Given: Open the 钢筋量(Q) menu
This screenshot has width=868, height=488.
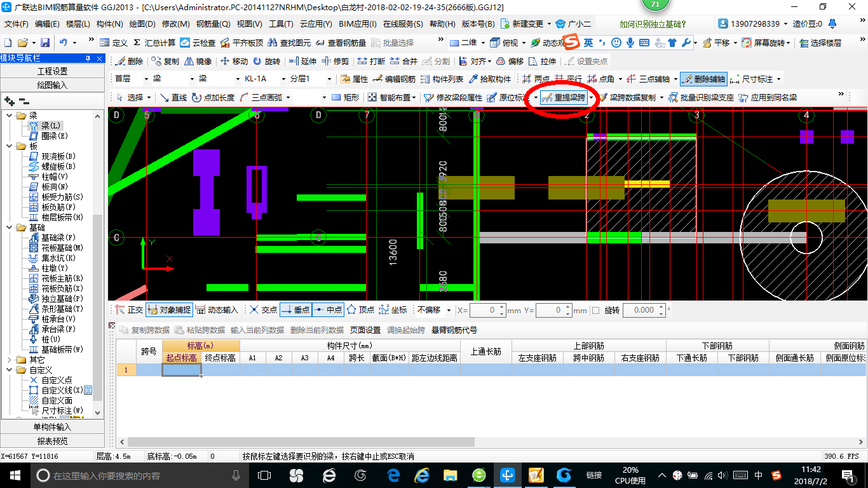Looking at the screenshot, I should point(213,24).
